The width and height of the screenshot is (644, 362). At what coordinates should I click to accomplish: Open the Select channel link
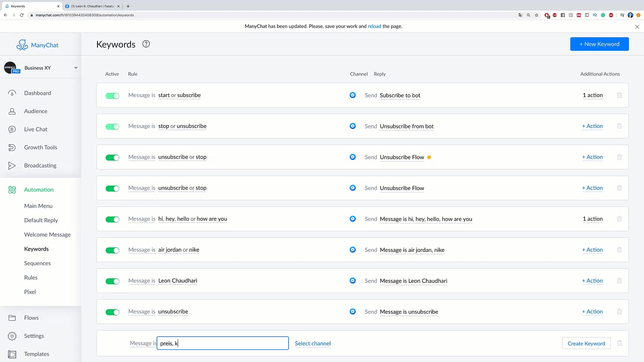313,343
